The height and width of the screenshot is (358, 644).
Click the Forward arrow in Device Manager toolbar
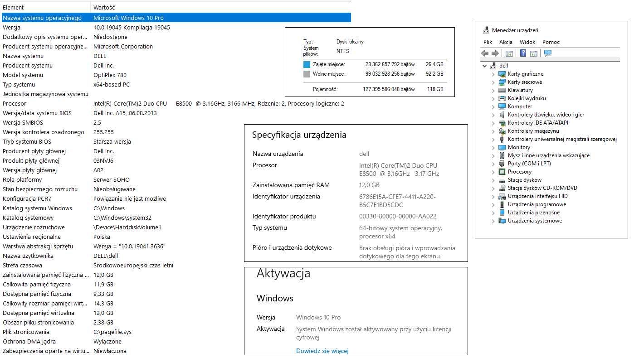(x=495, y=53)
